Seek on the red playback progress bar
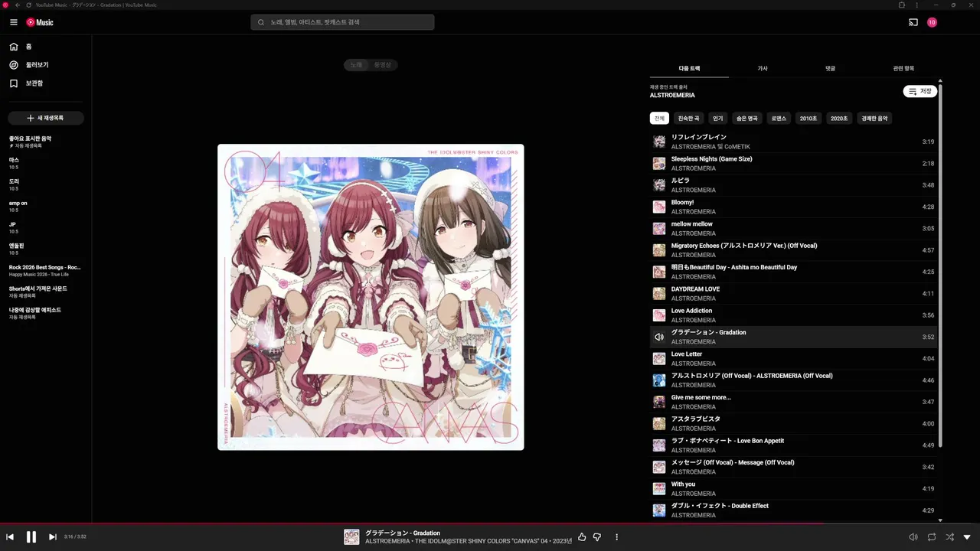 coord(490,523)
